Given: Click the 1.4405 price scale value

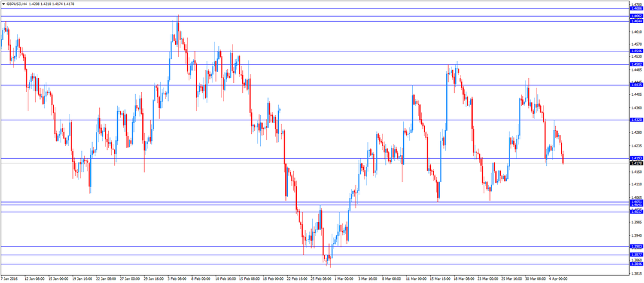Looking at the screenshot, I should click(x=636, y=95).
